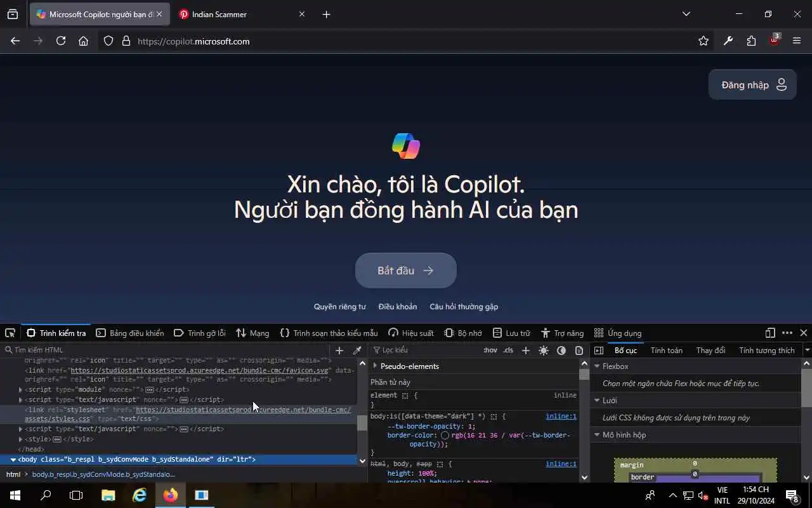Collapse the Lưới grid section
Screen dimensions: 812x508
tap(597, 400)
